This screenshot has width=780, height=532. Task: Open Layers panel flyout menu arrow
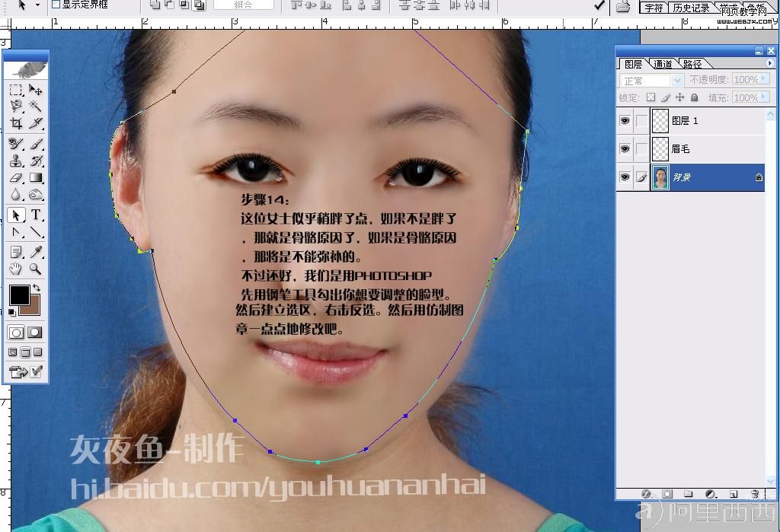pos(770,63)
